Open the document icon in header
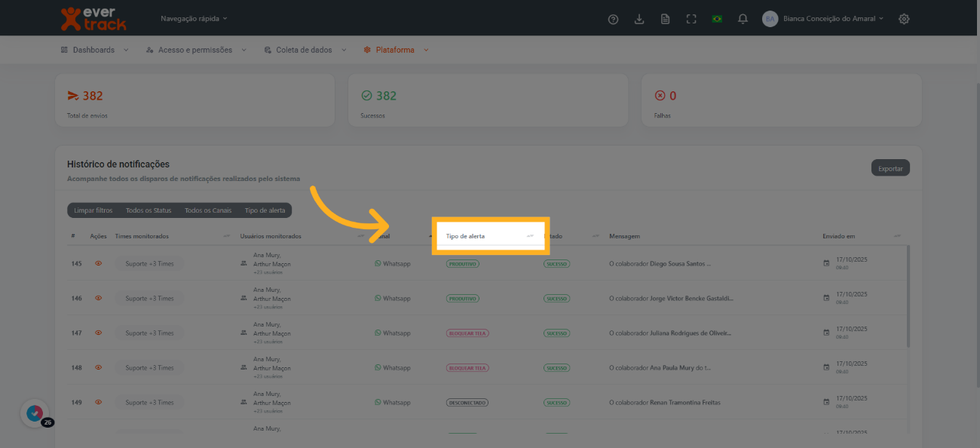This screenshot has width=980, height=448. click(x=665, y=19)
